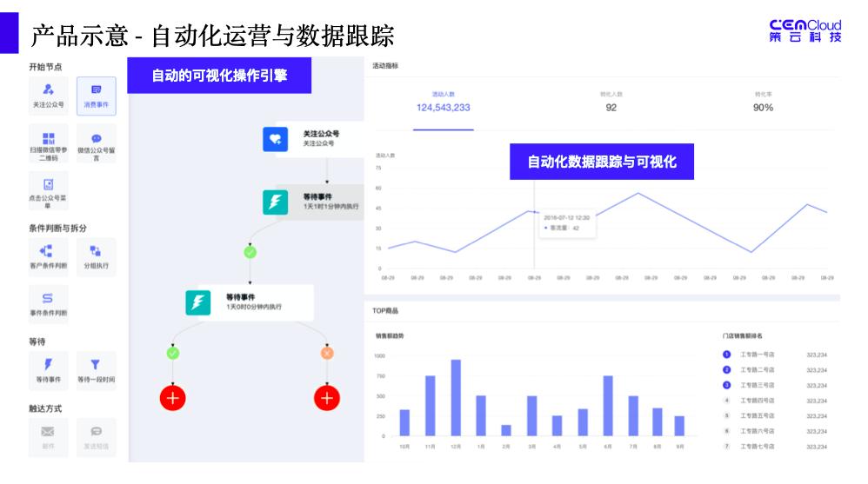This screenshot has height=484, width=868.
Task: Click the blue rank 1 badge
Action: click(727, 355)
